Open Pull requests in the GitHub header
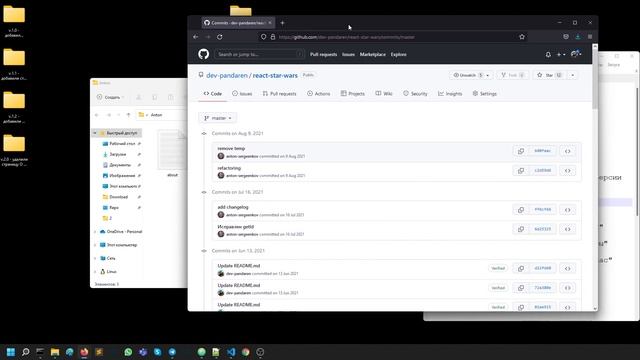640x360 pixels. (323, 54)
